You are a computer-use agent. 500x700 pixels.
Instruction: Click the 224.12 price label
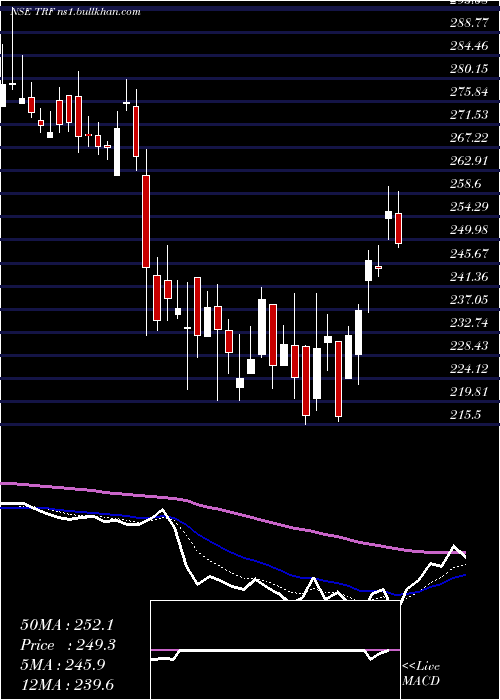click(x=469, y=369)
